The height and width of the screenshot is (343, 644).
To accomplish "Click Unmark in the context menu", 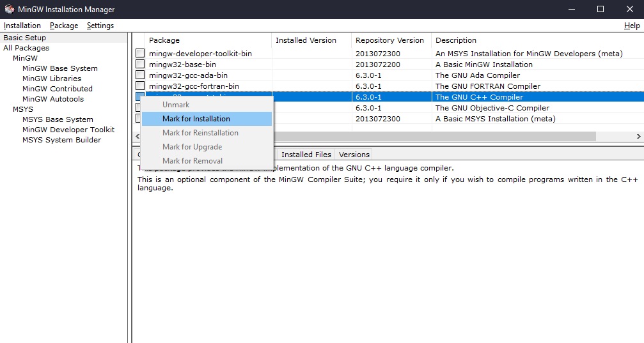I will click(x=207, y=105).
